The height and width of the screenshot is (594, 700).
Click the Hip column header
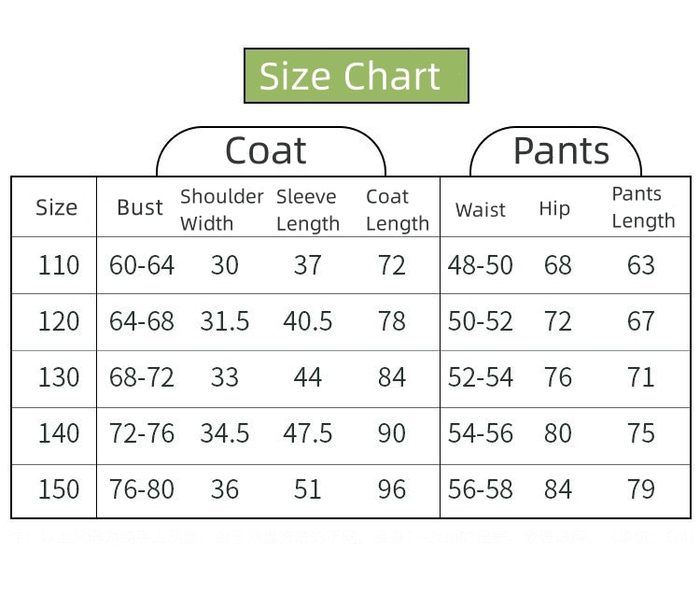click(554, 209)
